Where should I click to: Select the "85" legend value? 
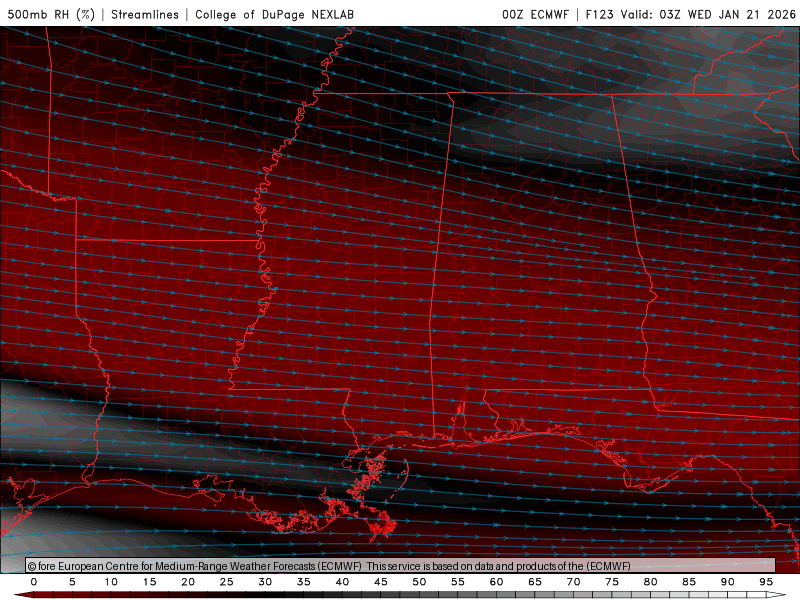pyautogui.click(x=689, y=582)
